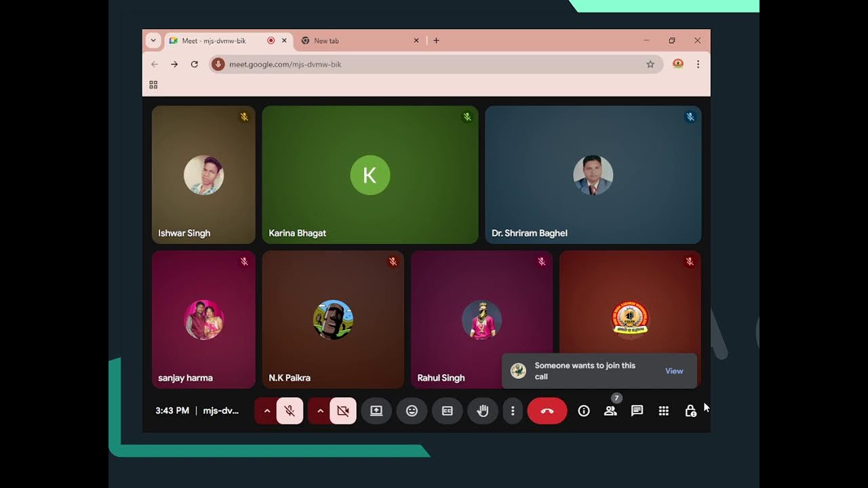Click View on the join request notification

coord(674,371)
